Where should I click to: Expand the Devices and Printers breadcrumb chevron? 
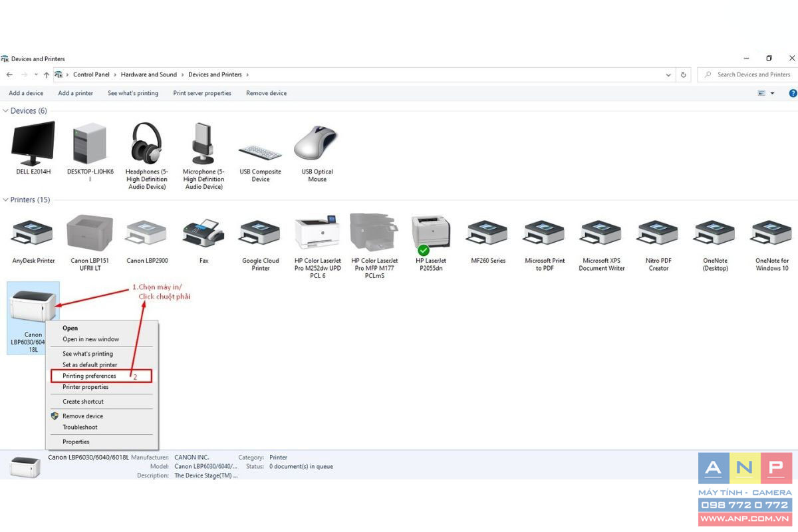pyautogui.click(x=247, y=74)
